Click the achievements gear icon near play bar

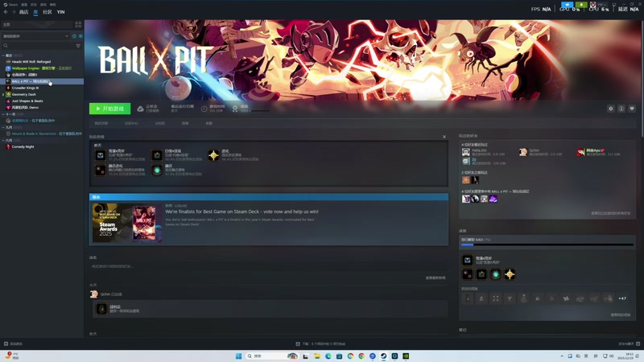235,109
